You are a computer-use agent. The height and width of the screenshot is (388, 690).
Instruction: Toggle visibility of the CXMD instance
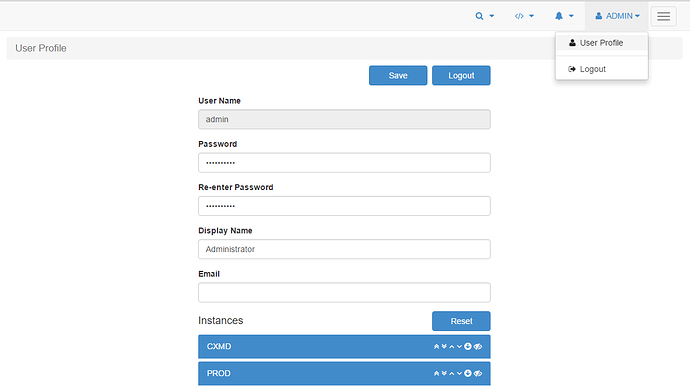coord(478,347)
